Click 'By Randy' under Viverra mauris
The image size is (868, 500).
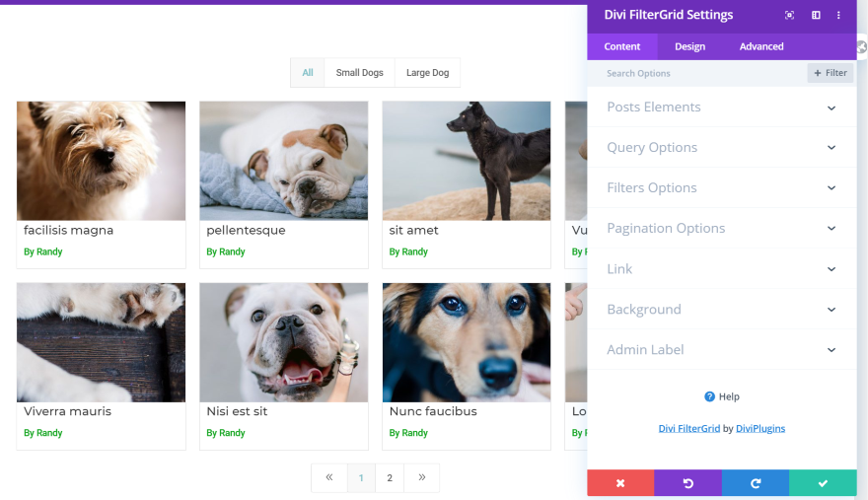43,433
